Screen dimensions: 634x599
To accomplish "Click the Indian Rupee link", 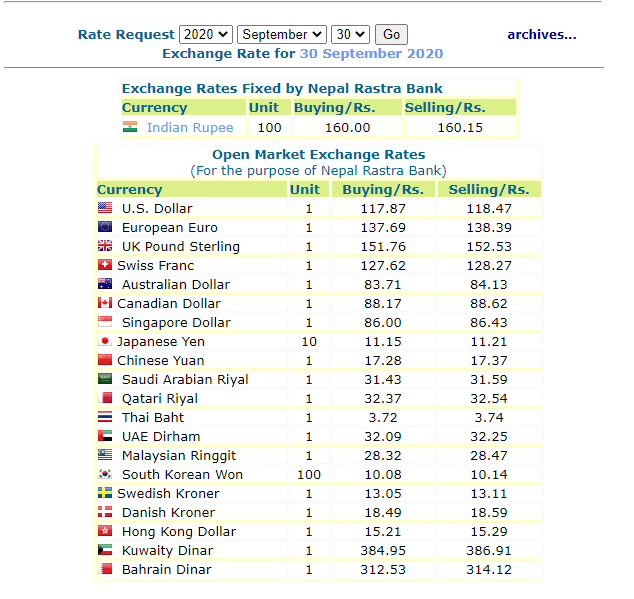I will click(x=190, y=127).
